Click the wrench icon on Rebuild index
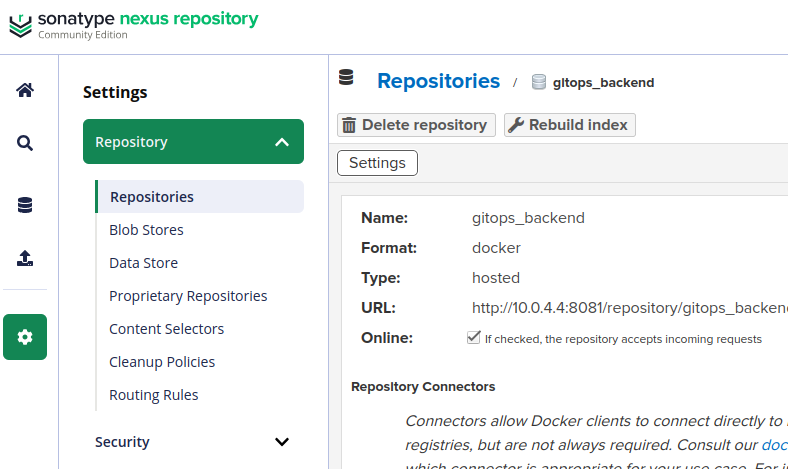The width and height of the screenshot is (788, 469). pyautogui.click(x=516, y=125)
